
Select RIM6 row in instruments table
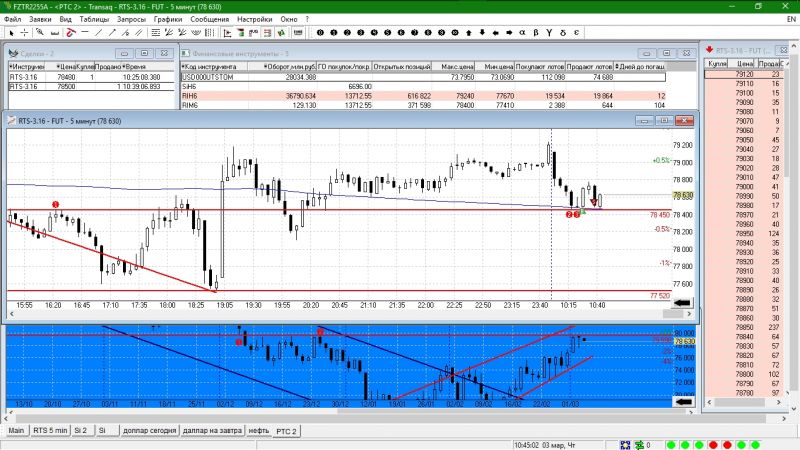click(423, 105)
